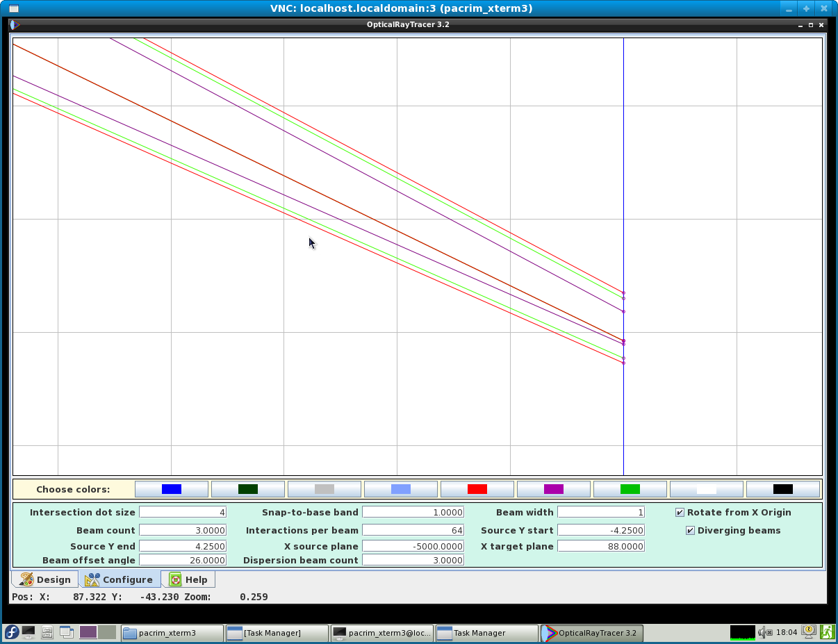838x644 pixels.
Task: Click the Dispersion beam count field
Action: pos(413,560)
